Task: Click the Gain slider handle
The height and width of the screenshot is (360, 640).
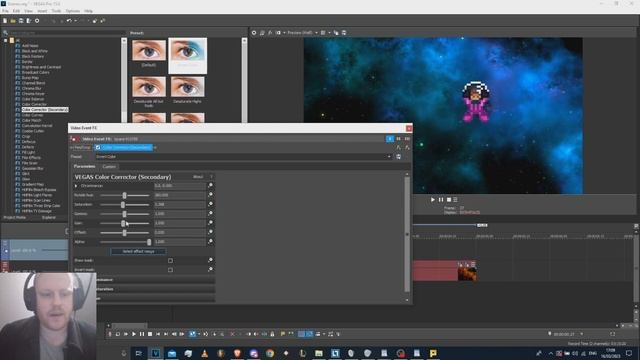Action: [x=123, y=223]
